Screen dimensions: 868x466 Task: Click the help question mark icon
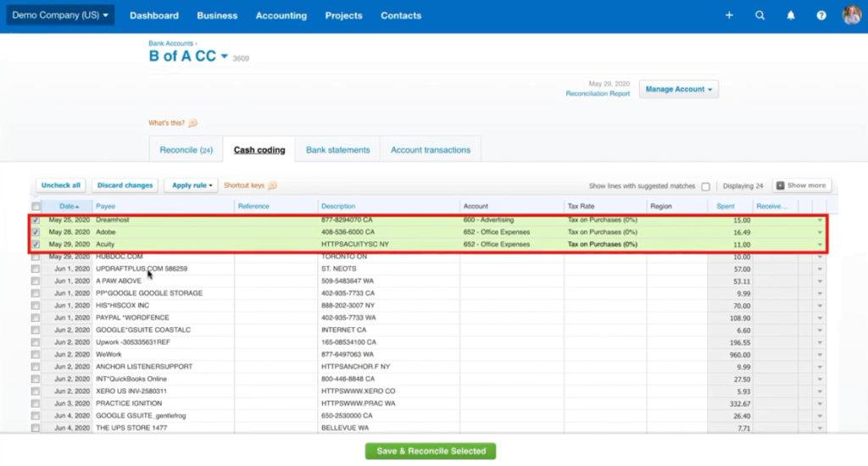(x=821, y=15)
